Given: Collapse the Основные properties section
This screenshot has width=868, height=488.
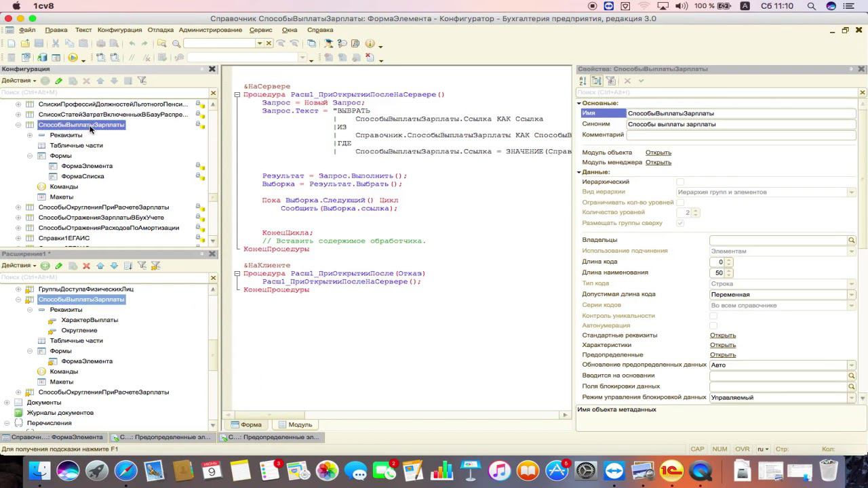Looking at the screenshot, I should click(579, 103).
